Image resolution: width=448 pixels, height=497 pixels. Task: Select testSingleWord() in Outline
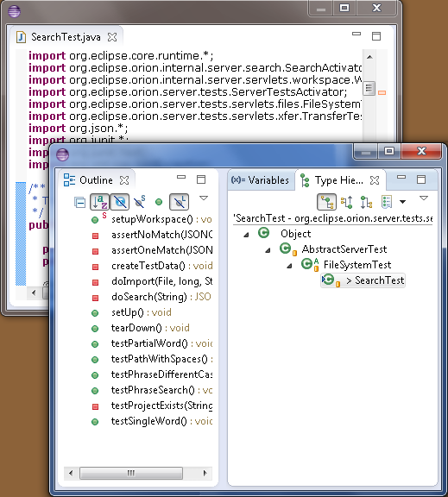click(161, 421)
